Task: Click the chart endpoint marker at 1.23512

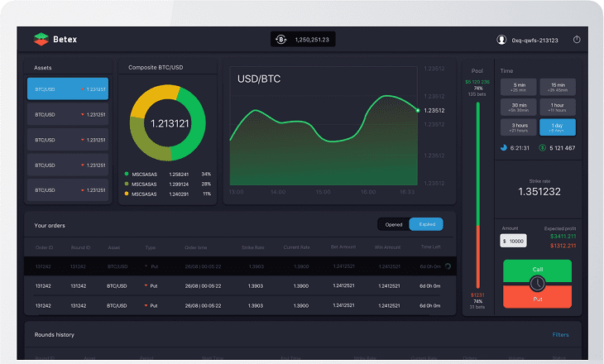Action: point(418,111)
